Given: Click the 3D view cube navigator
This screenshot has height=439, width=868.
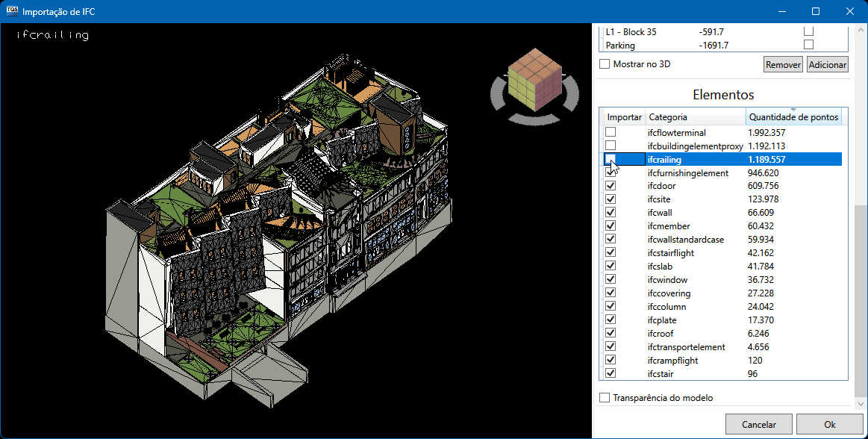Looking at the screenshot, I should (x=534, y=78).
